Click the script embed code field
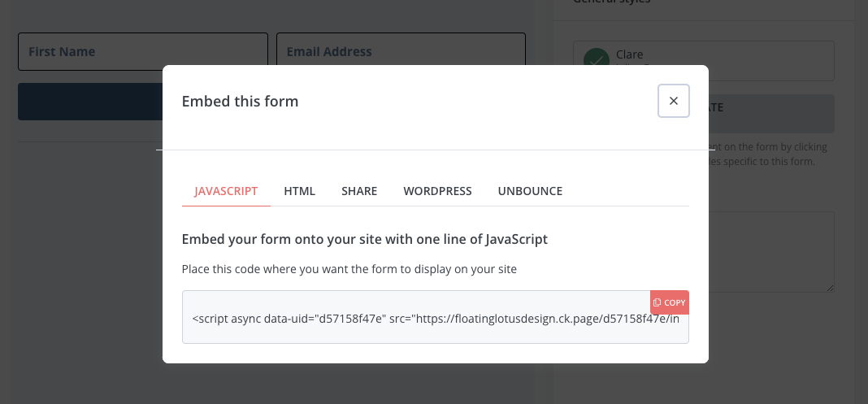 click(435, 317)
